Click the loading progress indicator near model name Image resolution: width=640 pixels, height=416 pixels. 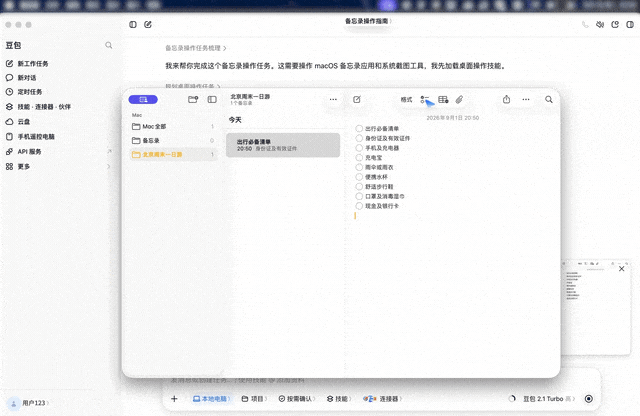tap(512, 399)
